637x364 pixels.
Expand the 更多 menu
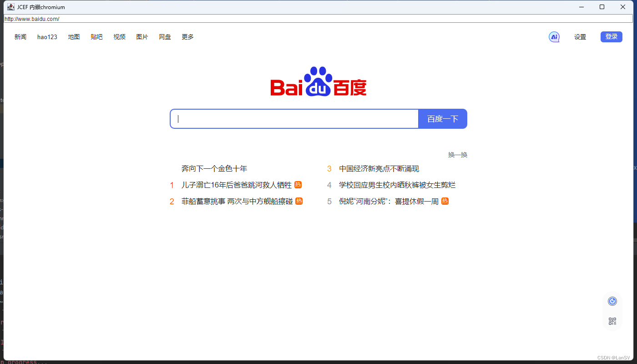click(x=188, y=37)
